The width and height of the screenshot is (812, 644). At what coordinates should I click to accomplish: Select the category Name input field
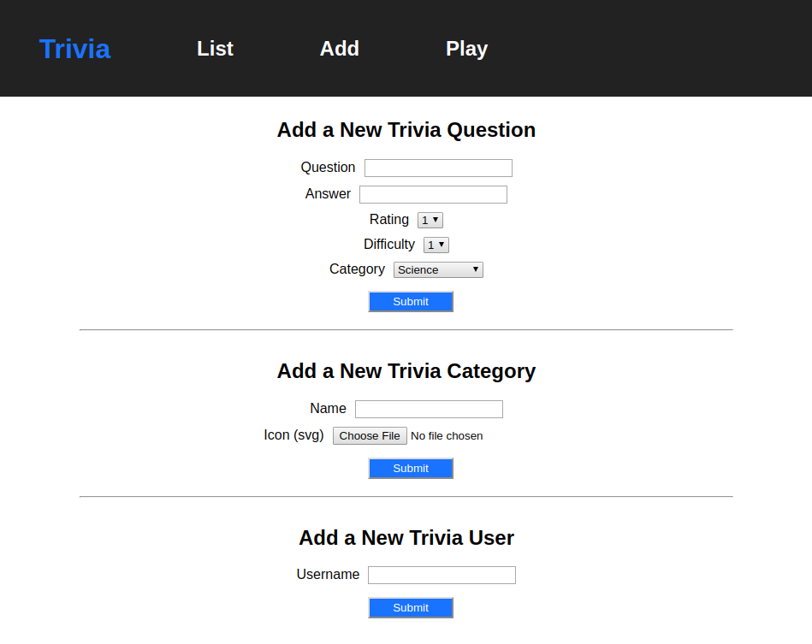coord(429,409)
